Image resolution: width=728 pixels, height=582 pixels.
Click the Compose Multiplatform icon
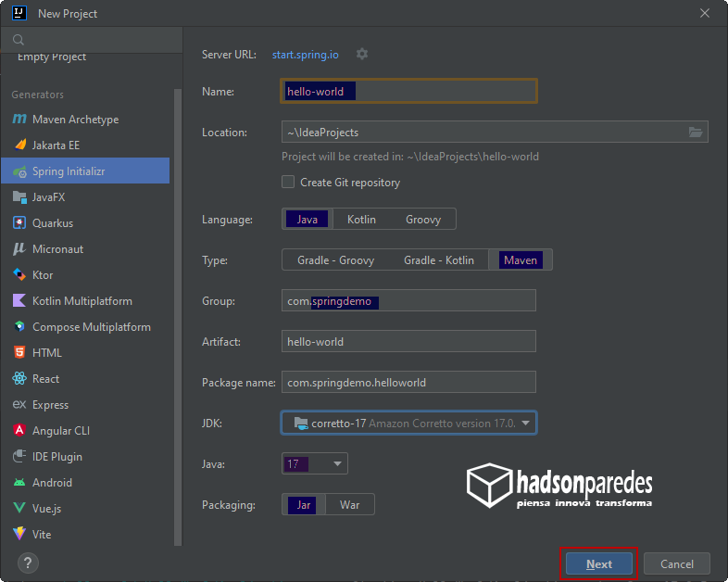(19, 326)
